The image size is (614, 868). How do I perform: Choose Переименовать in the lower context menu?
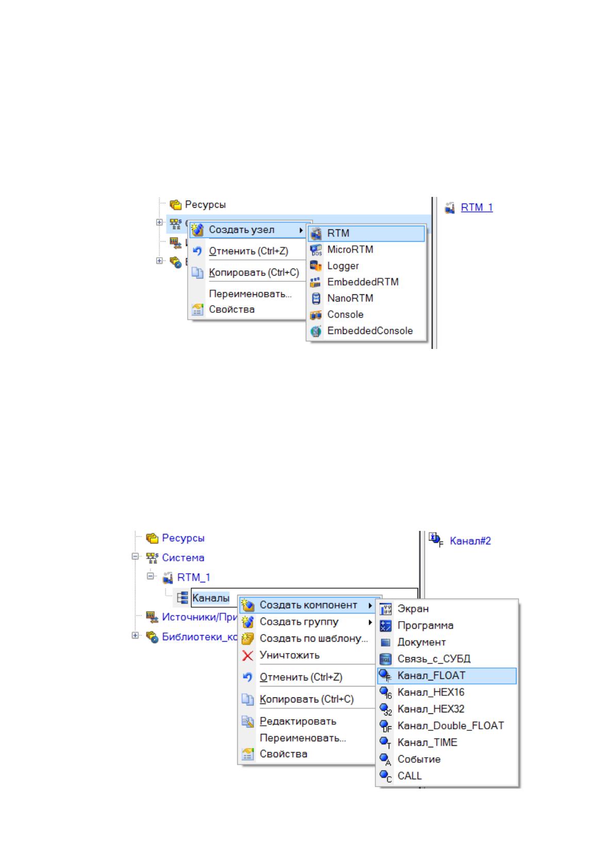(303, 738)
